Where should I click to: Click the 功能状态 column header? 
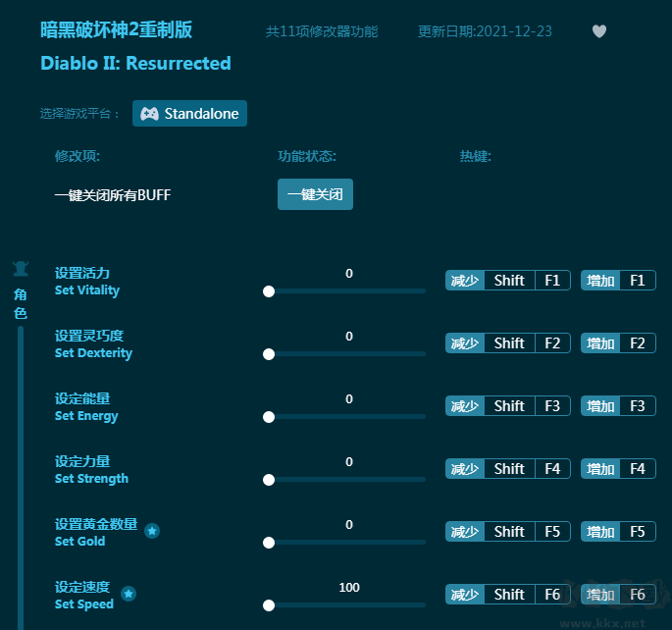(x=307, y=156)
